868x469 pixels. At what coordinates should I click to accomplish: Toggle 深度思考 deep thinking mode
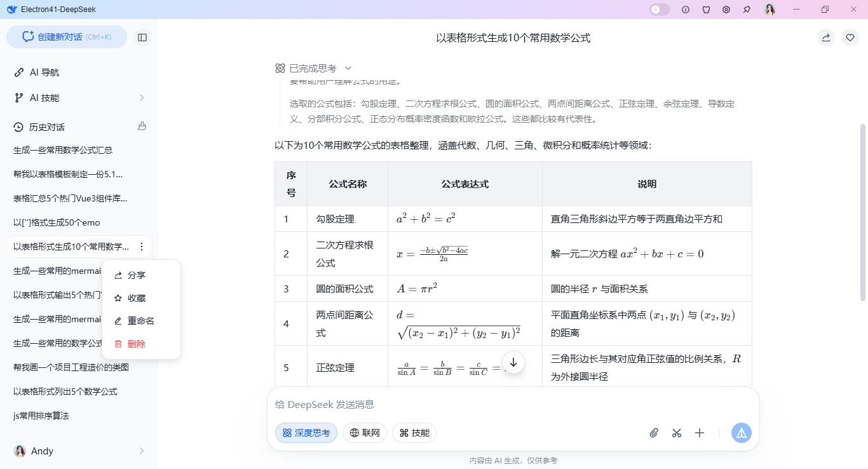point(306,433)
